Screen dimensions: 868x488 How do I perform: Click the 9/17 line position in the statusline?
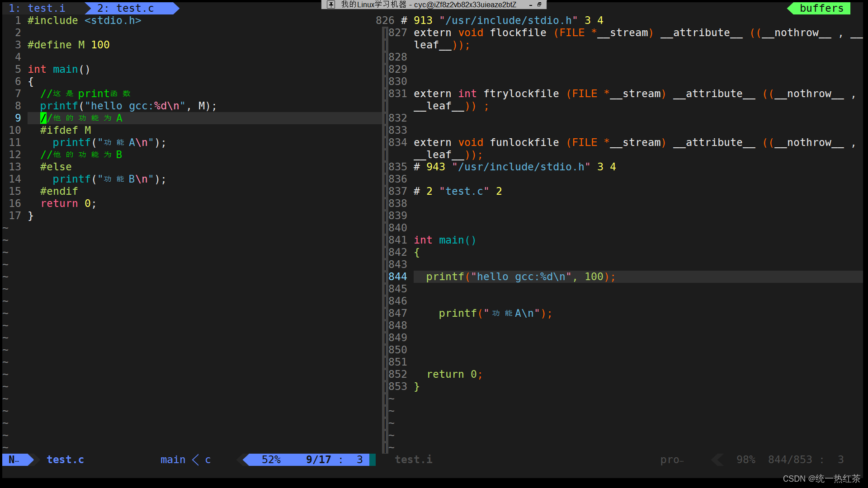(x=318, y=460)
